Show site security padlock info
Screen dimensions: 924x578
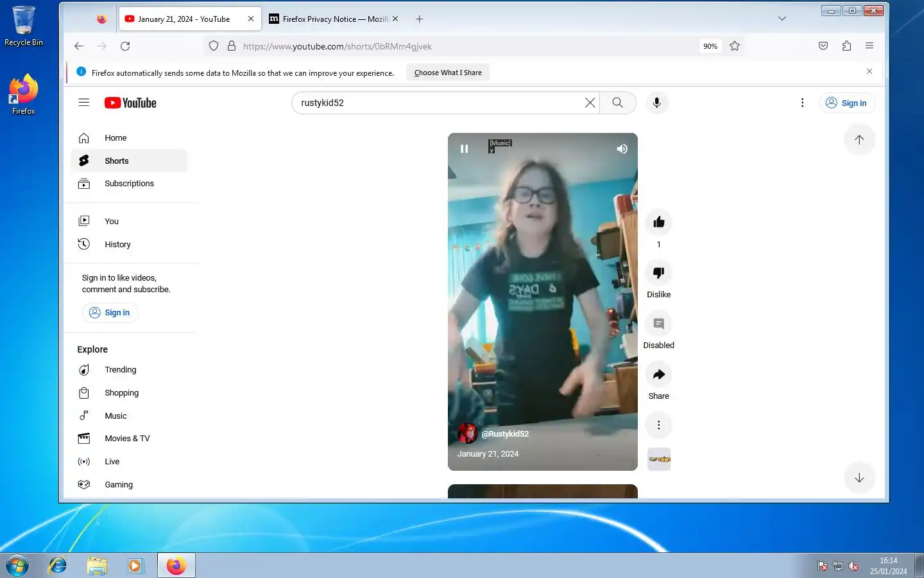click(x=232, y=46)
